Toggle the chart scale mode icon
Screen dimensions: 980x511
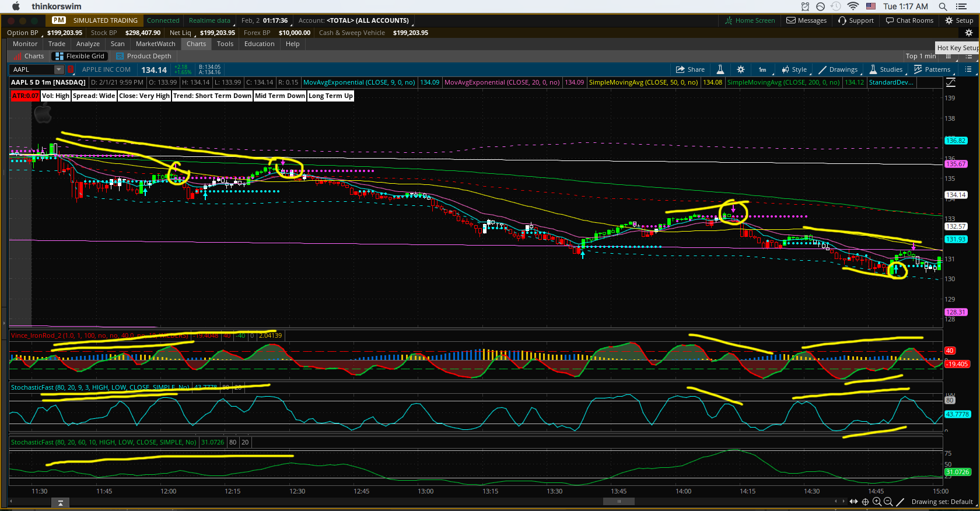[x=951, y=83]
